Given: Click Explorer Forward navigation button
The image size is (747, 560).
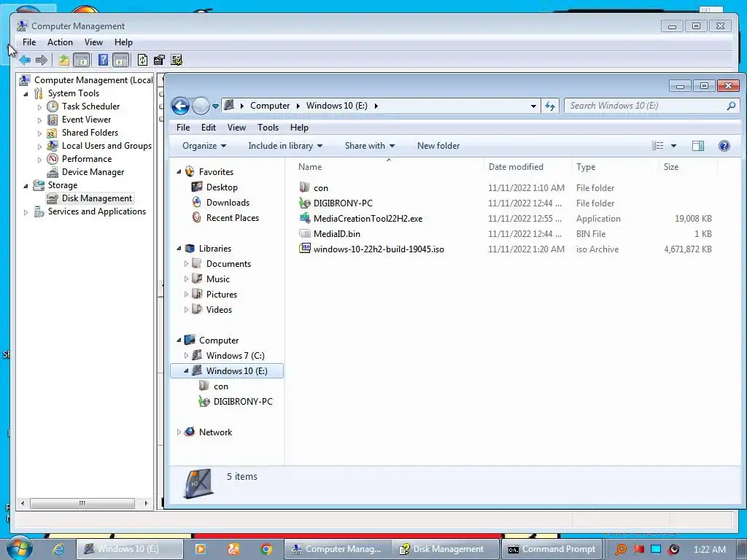Looking at the screenshot, I should tap(201, 106).
